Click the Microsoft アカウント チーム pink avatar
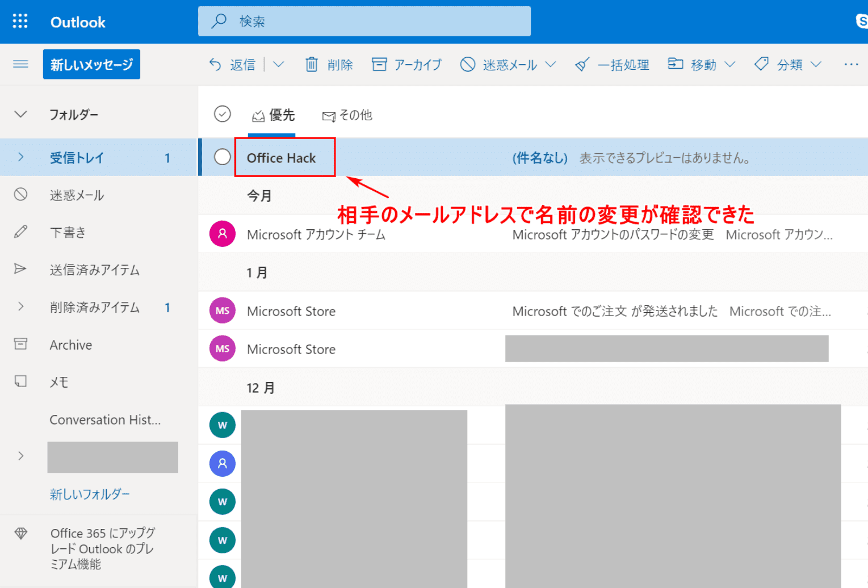Image resolution: width=868 pixels, height=588 pixels. [x=223, y=234]
